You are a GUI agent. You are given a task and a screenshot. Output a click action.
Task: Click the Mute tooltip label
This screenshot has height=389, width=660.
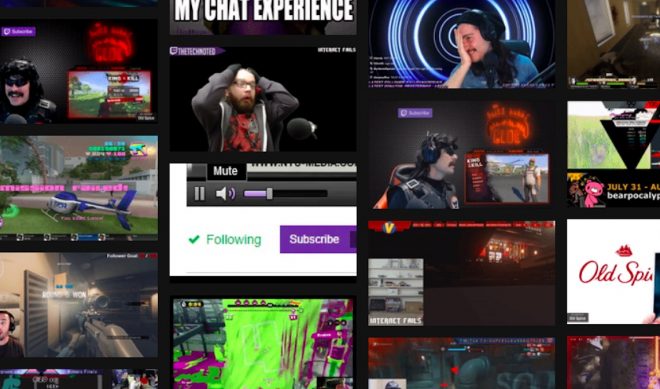pyautogui.click(x=226, y=171)
